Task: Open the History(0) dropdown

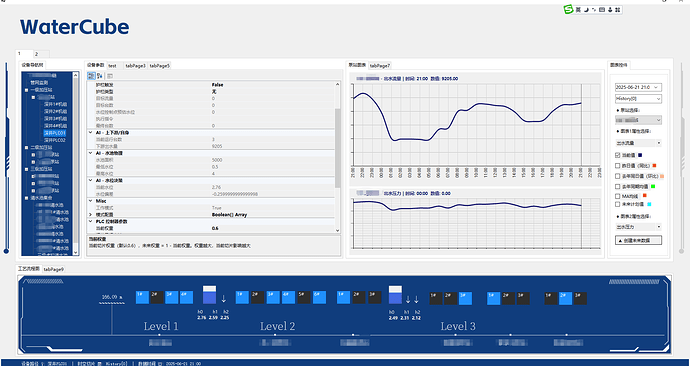Action: click(638, 99)
